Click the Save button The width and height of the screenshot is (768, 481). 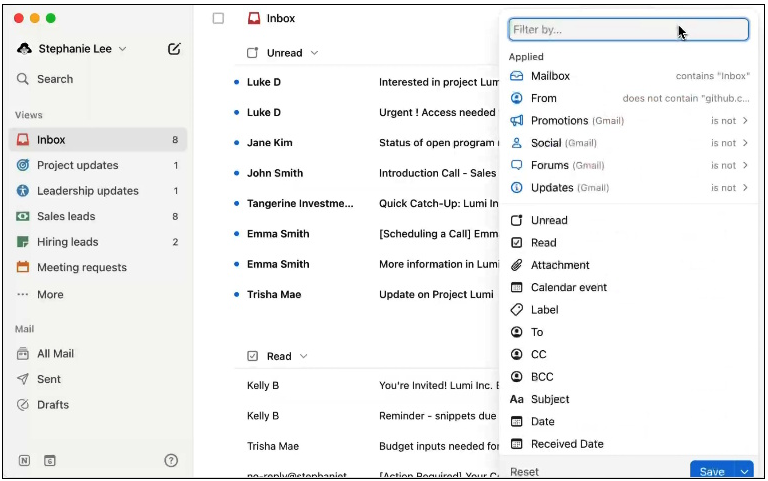(x=711, y=472)
